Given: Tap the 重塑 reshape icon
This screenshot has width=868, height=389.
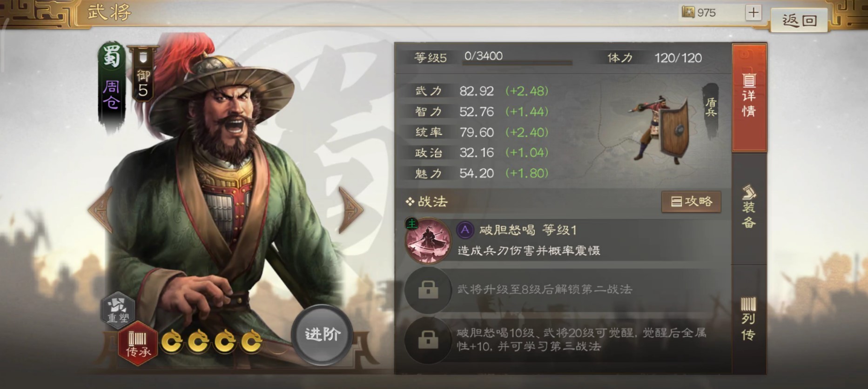Looking at the screenshot, I should coord(118,309).
